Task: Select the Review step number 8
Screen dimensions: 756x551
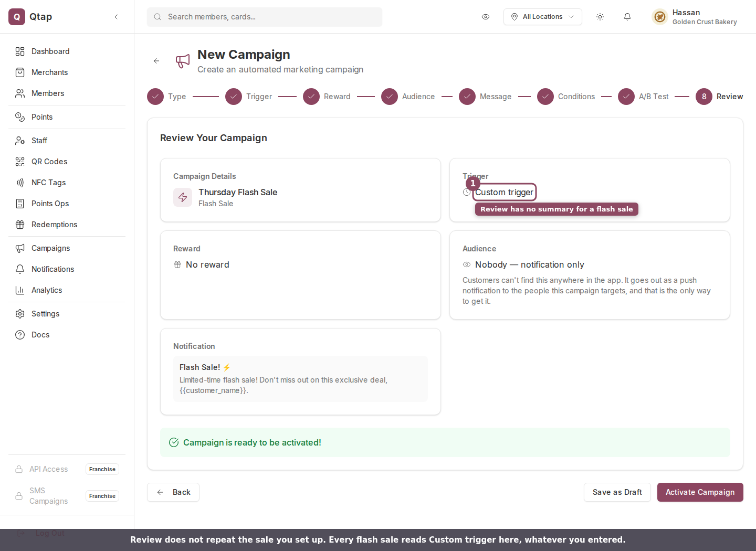Action: pos(704,97)
